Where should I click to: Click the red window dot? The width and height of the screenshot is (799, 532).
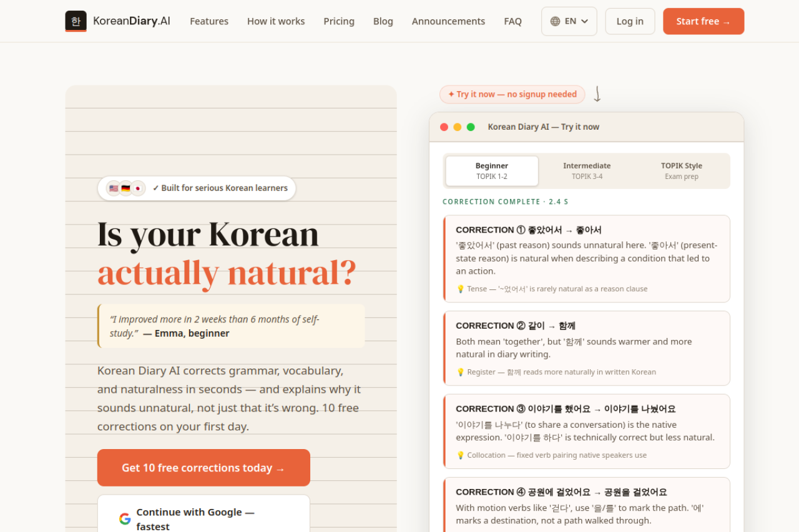point(444,127)
